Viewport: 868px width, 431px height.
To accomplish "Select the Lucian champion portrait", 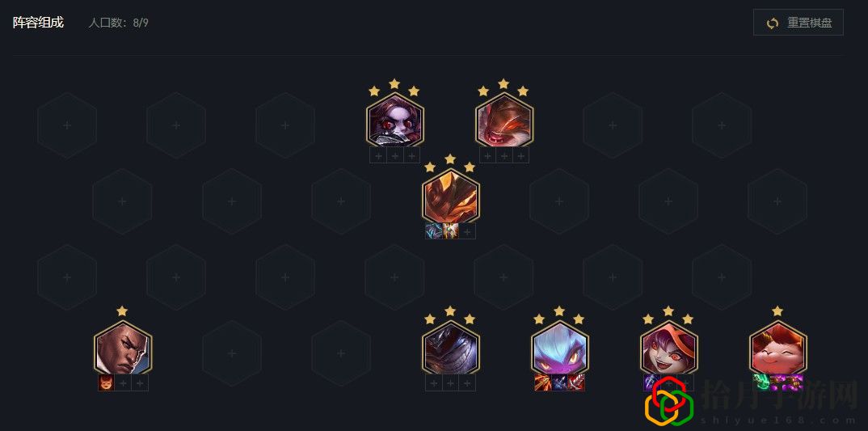I will (123, 349).
